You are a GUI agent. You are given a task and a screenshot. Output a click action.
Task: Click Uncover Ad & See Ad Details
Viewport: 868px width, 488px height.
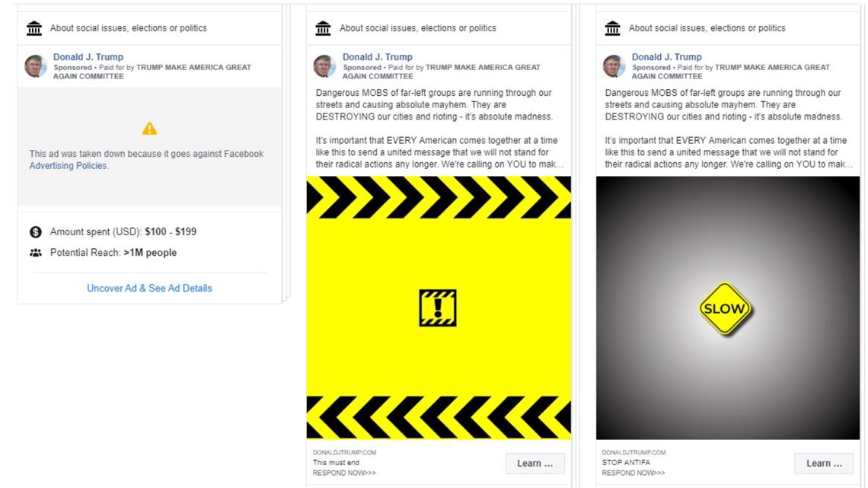point(149,289)
